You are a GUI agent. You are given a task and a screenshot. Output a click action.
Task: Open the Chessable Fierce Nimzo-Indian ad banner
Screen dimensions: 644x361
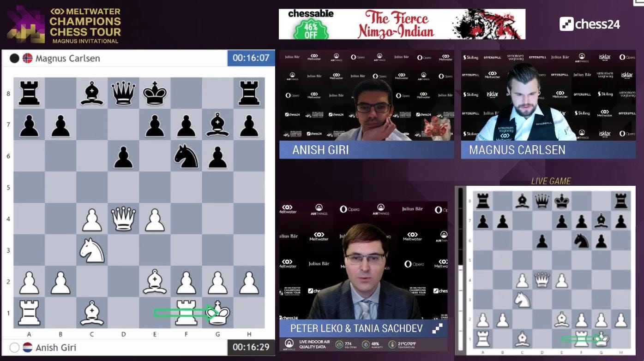(402, 24)
